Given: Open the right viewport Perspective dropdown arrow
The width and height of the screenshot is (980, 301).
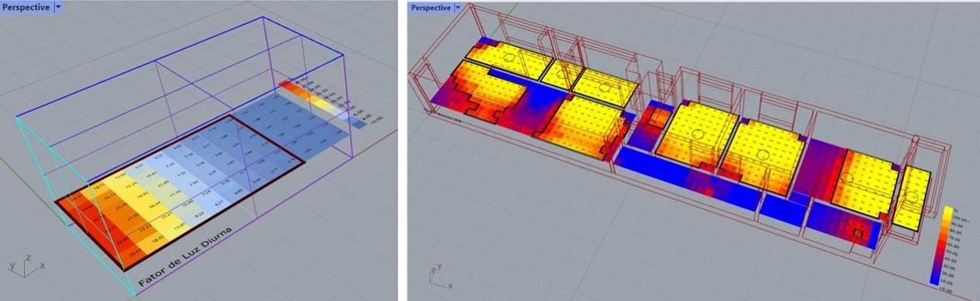Looking at the screenshot, I should (x=457, y=7).
